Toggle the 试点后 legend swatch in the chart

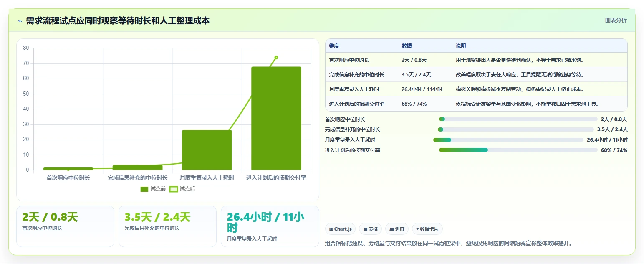[x=173, y=189]
